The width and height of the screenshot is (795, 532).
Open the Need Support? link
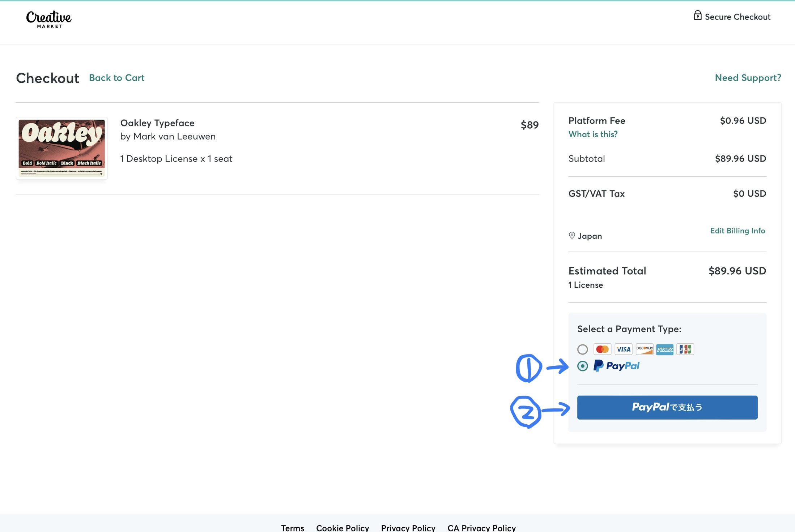(x=748, y=78)
